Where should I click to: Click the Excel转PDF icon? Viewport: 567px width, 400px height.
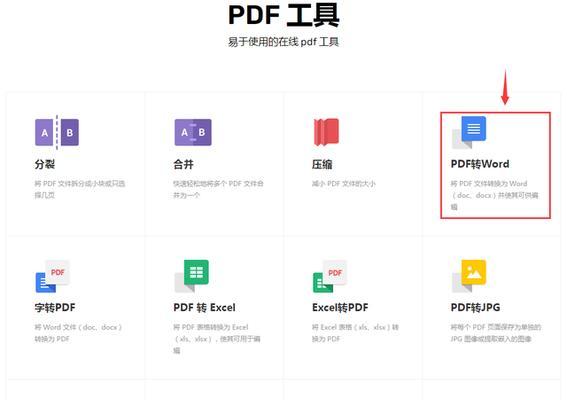[330, 276]
